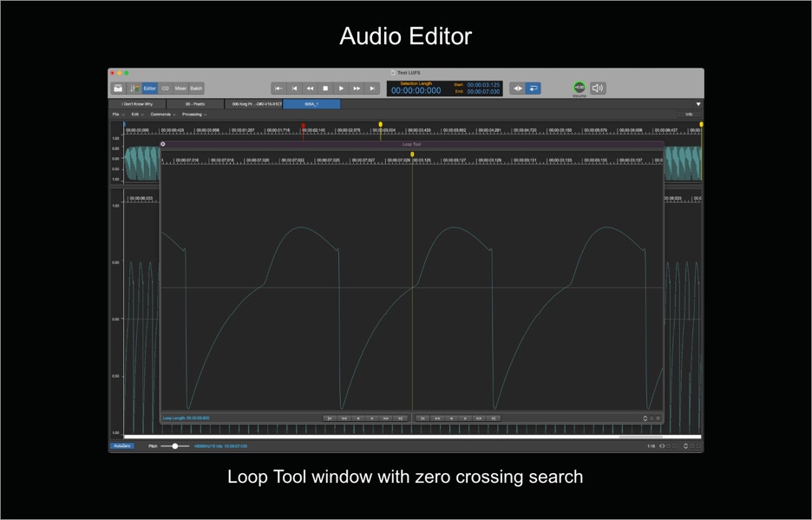Expand the Processing dropdown menu
Viewport: 812px width, 520px height.
(x=193, y=115)
